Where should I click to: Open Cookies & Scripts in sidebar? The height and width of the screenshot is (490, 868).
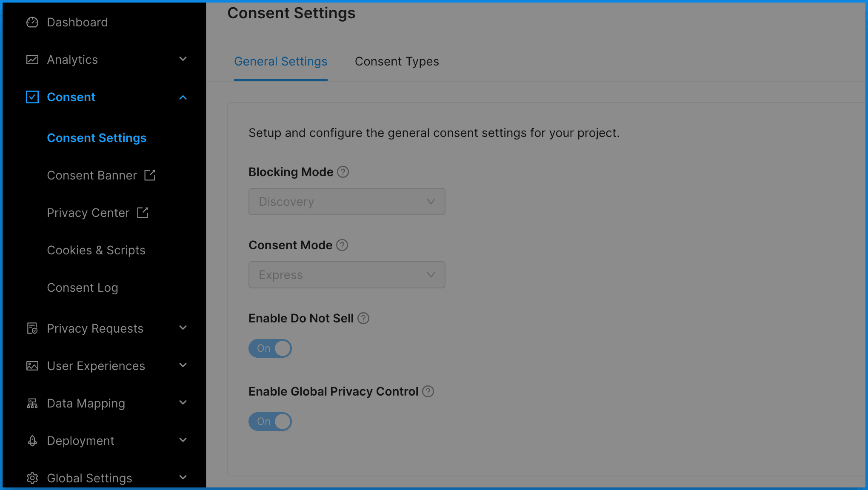click(x=96, y=250)
